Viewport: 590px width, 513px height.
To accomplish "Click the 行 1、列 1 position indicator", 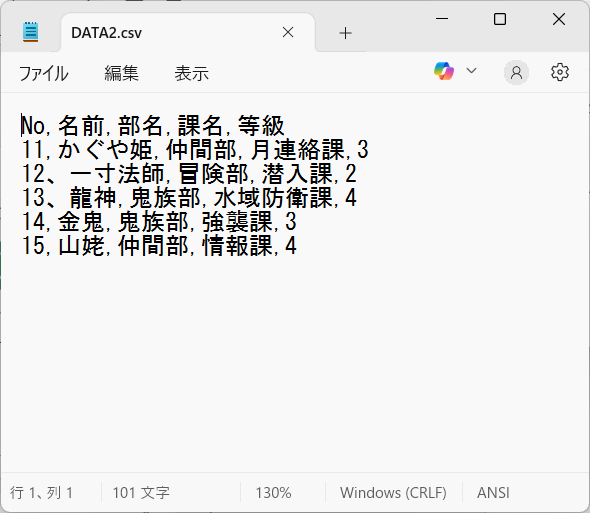I will [x=41, y=493].
